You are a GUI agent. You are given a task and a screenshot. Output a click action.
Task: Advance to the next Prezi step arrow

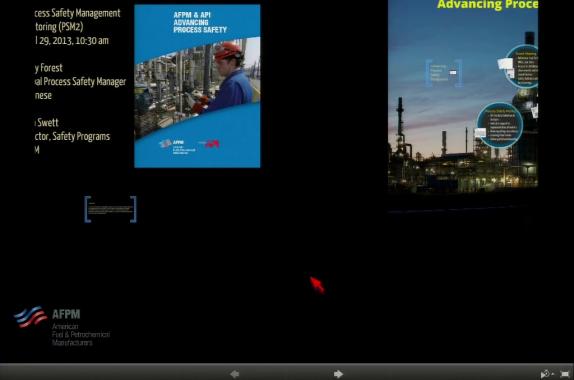pos(338,374)
